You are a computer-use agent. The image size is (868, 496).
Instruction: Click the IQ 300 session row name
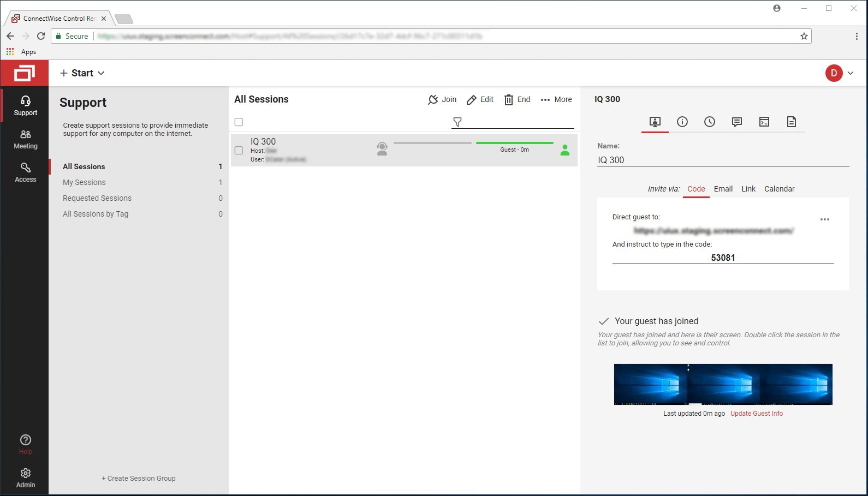pyautogui.click(x=263, y=141)
